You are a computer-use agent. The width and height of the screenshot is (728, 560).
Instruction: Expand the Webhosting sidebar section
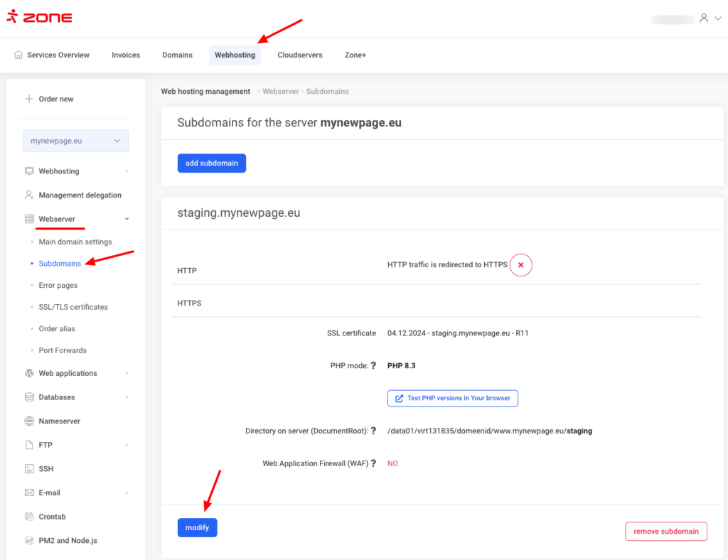tap(127, 171)
